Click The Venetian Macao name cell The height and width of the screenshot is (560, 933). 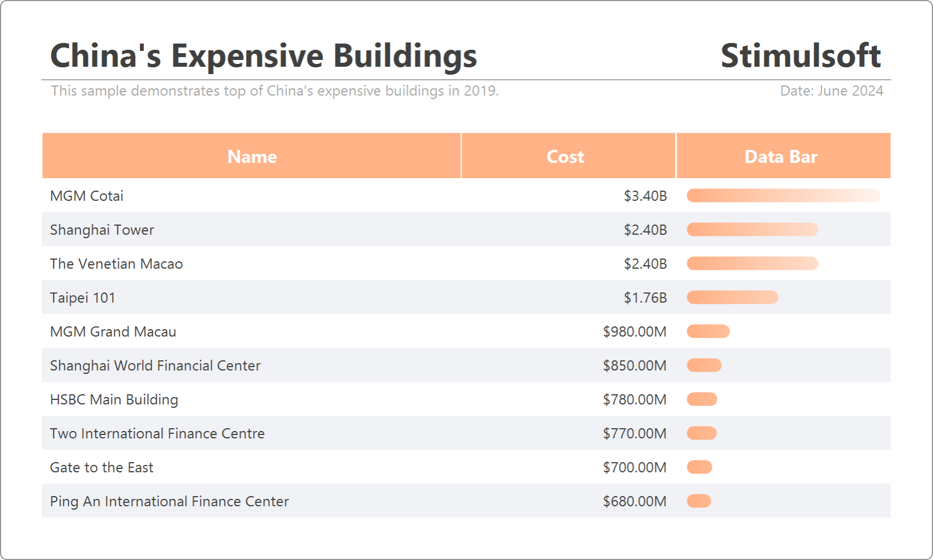pos(116,264)
